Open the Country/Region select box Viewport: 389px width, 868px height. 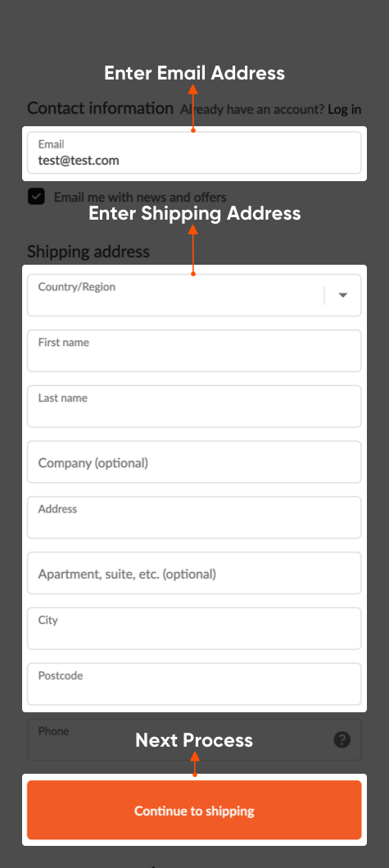point(194,296)
